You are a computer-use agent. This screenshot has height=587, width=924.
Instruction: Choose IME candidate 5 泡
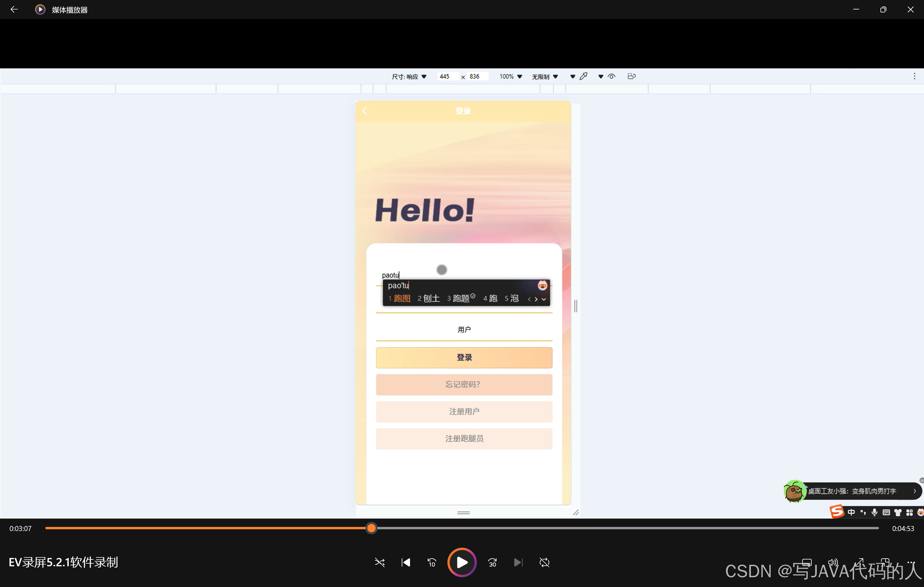[x=512, y=298]
